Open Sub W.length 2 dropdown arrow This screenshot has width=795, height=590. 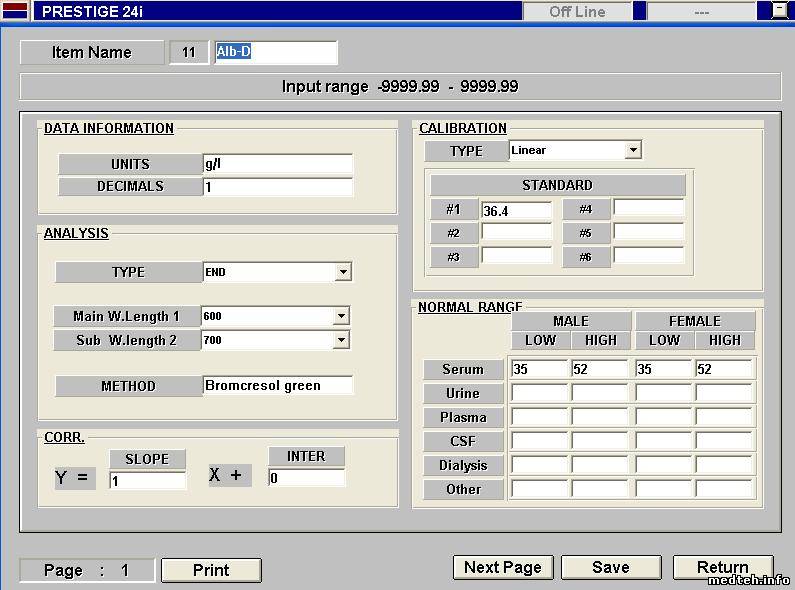pos(341,340)
